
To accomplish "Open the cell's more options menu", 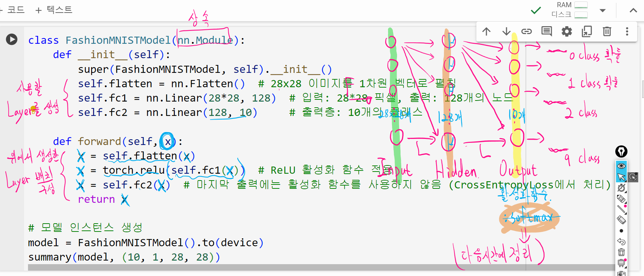I will (x=627, y=32).
